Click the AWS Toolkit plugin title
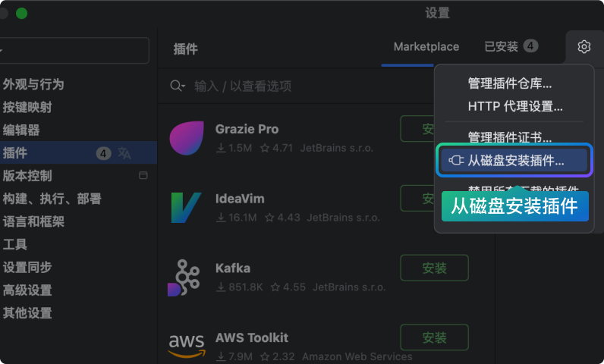The height and width of the screenshot is (364, 604). pyautogui.click(x=251, y=337)
